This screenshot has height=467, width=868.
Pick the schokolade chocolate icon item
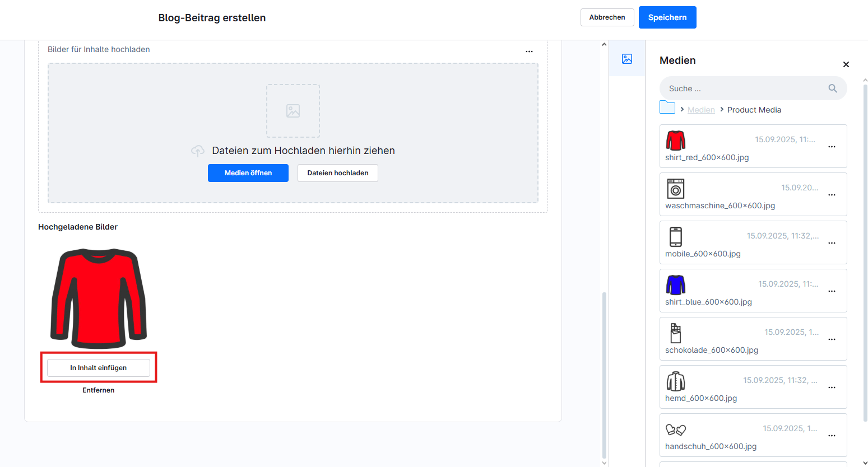(675, 333)
